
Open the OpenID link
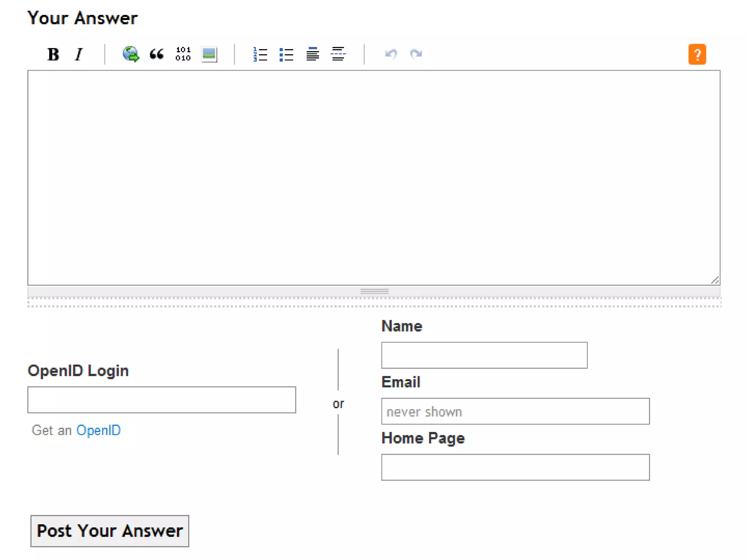(98, 430)
